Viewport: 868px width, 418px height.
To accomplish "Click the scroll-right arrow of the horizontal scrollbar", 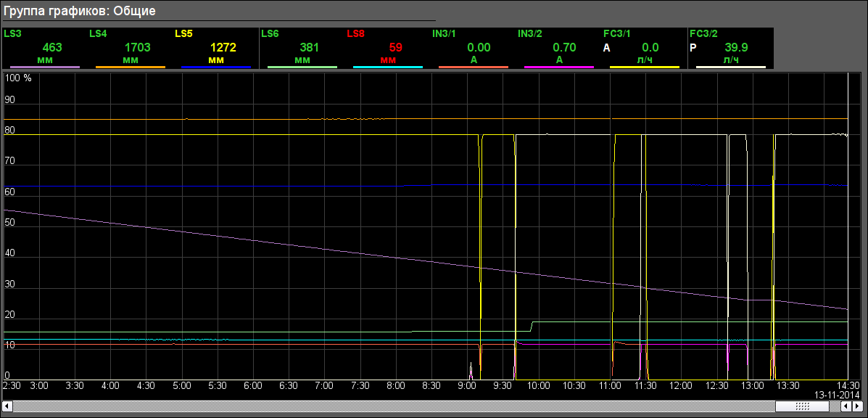I will tap(857, 406).
